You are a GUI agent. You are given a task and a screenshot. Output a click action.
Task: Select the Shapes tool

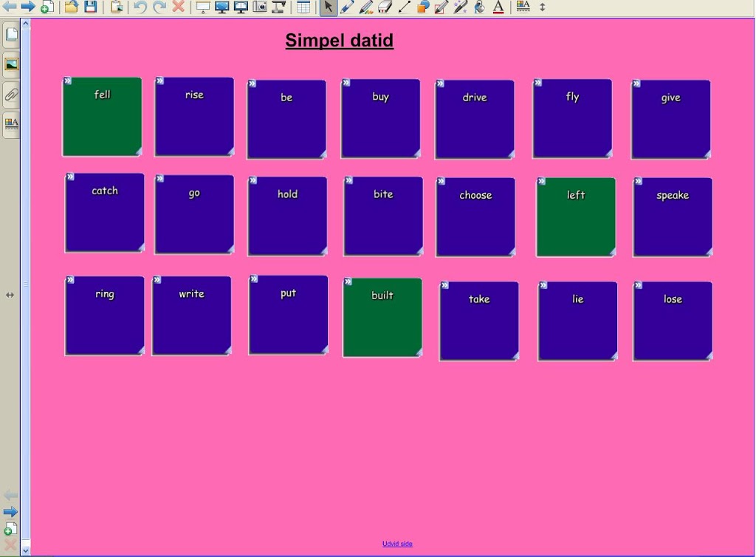click(x=423, y=7)
